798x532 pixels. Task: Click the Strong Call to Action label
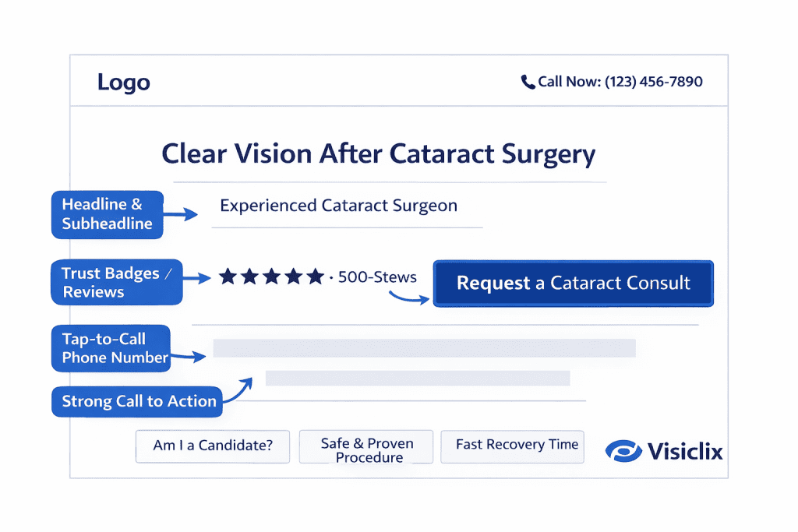point(139,402)
